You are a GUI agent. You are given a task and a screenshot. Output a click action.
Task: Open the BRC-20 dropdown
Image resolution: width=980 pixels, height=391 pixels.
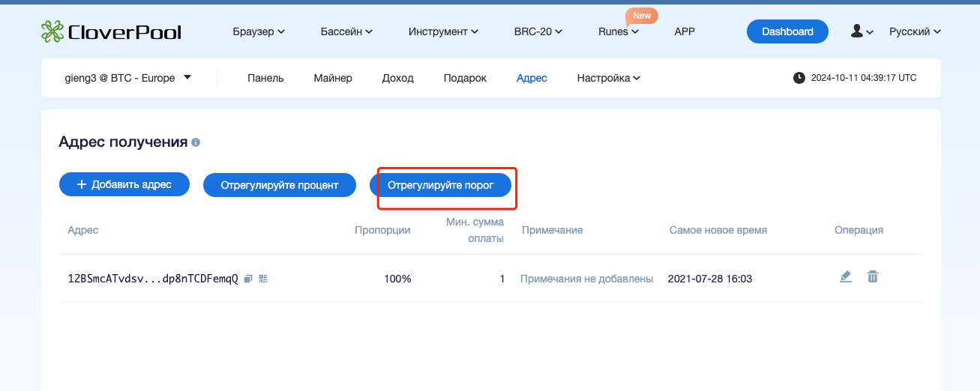[x=538, y=31]
